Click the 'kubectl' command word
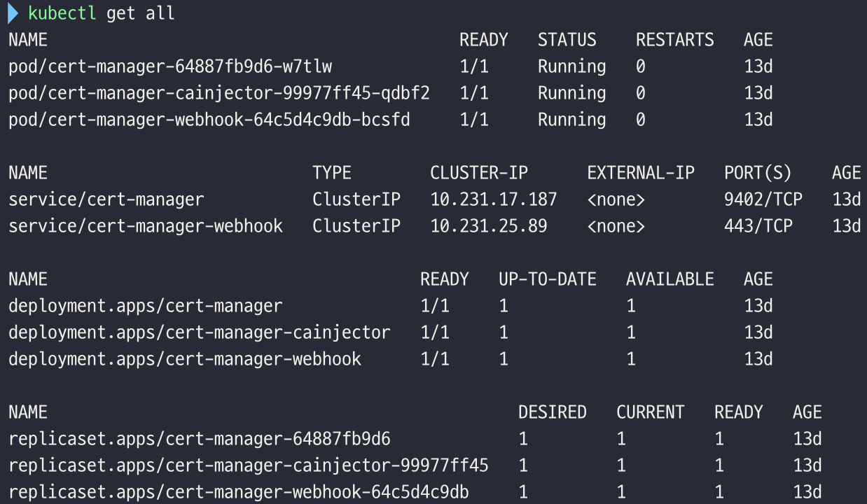Viewport: 867px width, 504px height. click(62, 13)
